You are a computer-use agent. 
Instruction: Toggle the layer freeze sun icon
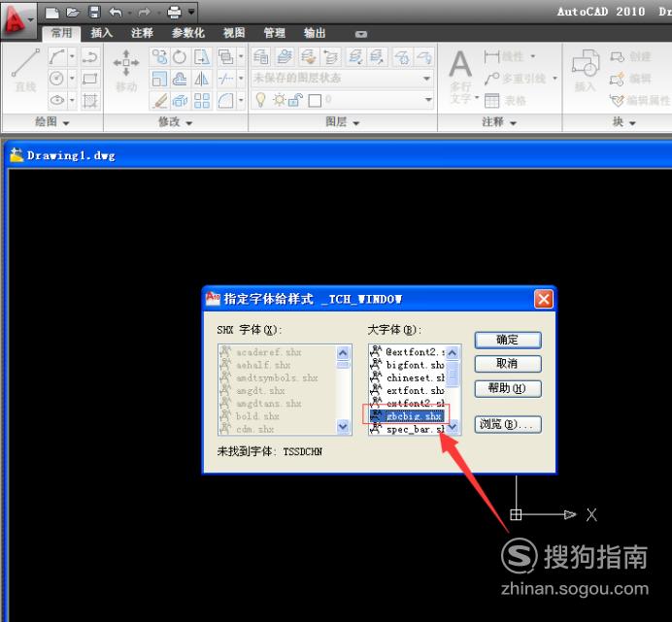[x=280, y=100]
